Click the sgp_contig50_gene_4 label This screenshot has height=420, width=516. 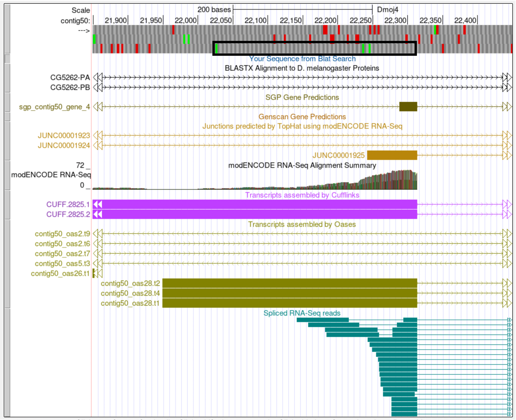tap(55, 107)
